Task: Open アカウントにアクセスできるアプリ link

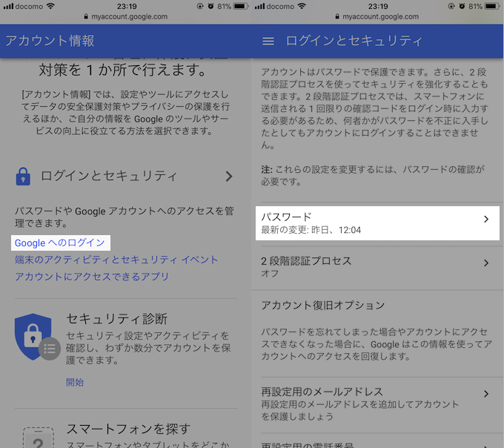Action: 92,277
